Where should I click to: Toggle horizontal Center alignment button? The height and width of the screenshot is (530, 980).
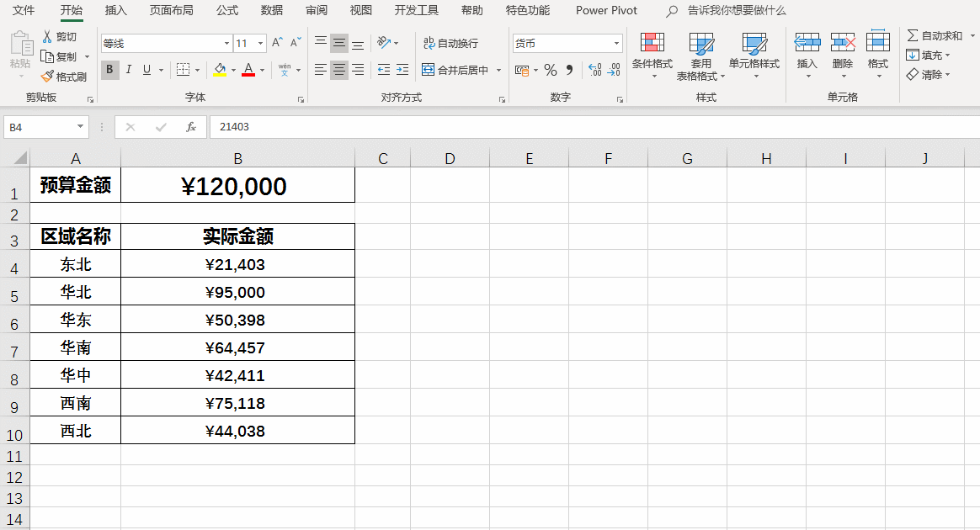coord(338,69)
